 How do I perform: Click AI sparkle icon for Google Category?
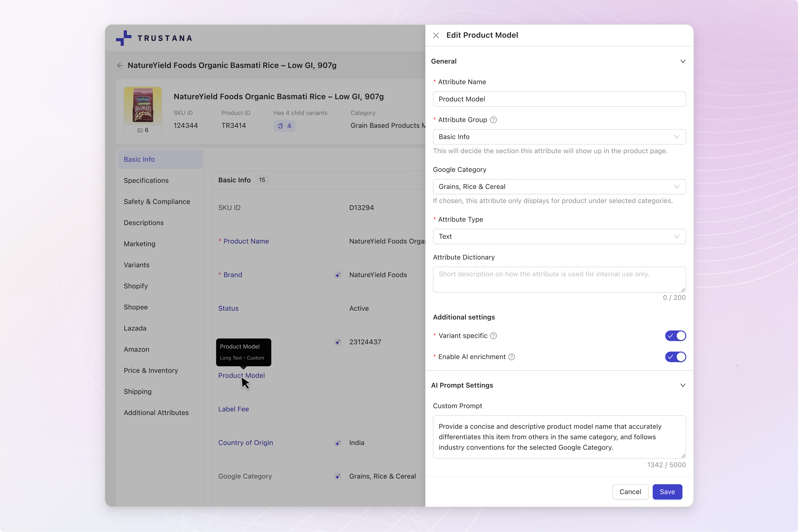point(337,476)
